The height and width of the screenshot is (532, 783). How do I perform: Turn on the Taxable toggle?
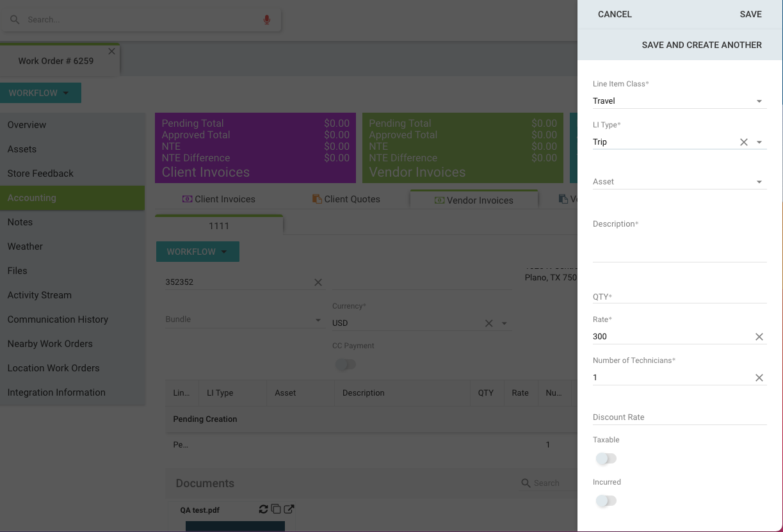coord(606,458)
